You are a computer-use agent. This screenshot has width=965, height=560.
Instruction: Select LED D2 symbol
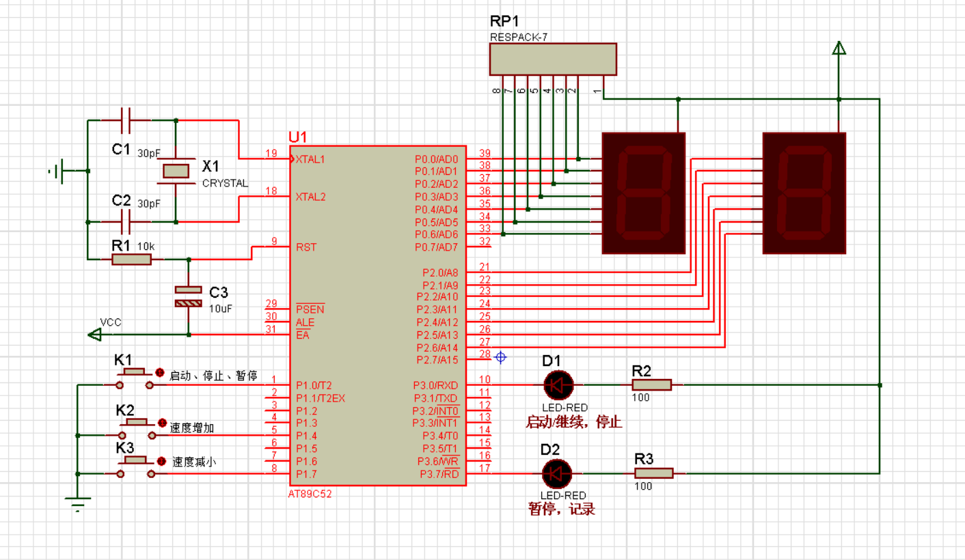(556, 473)
